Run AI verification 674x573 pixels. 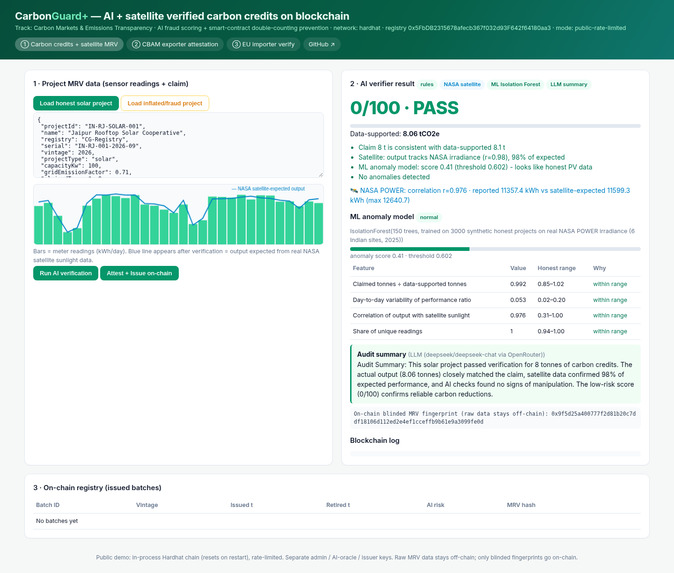(x=65, y=273)
